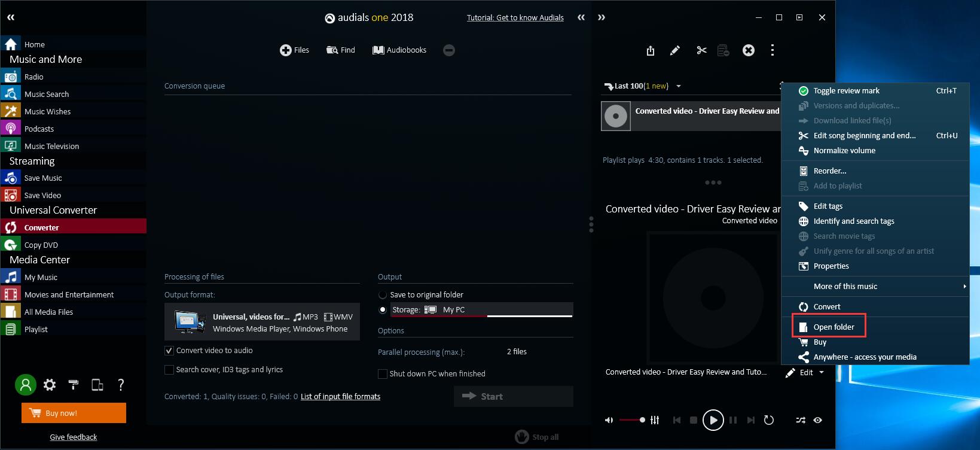Click the pencil edit icon in top toolbar

tap(675, 50)
